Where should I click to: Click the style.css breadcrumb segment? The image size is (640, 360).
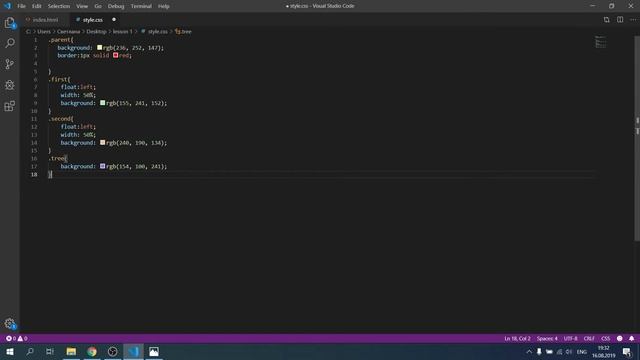tap(158, 31)
